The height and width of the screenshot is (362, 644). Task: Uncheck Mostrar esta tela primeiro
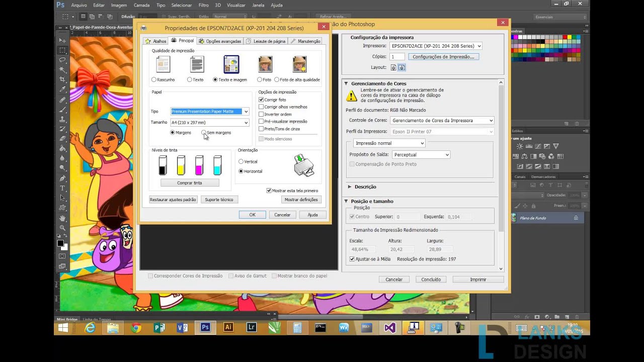(x=269, y=191)
